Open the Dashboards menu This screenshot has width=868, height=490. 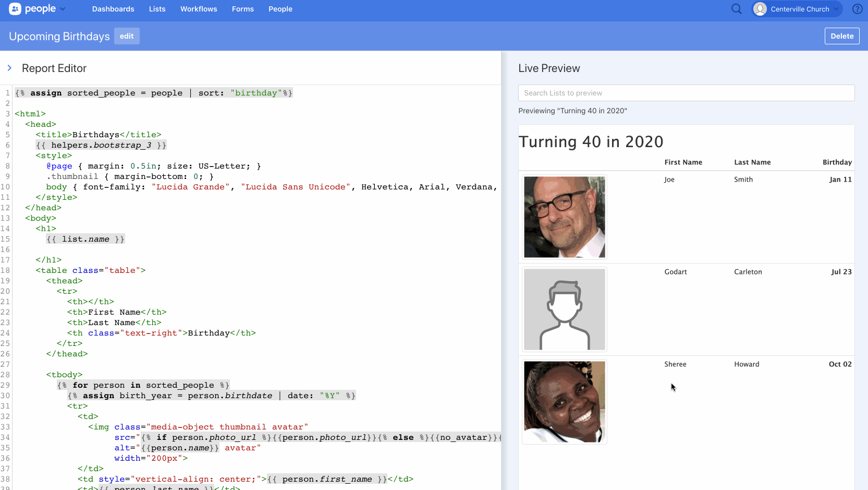pos(113,9)
